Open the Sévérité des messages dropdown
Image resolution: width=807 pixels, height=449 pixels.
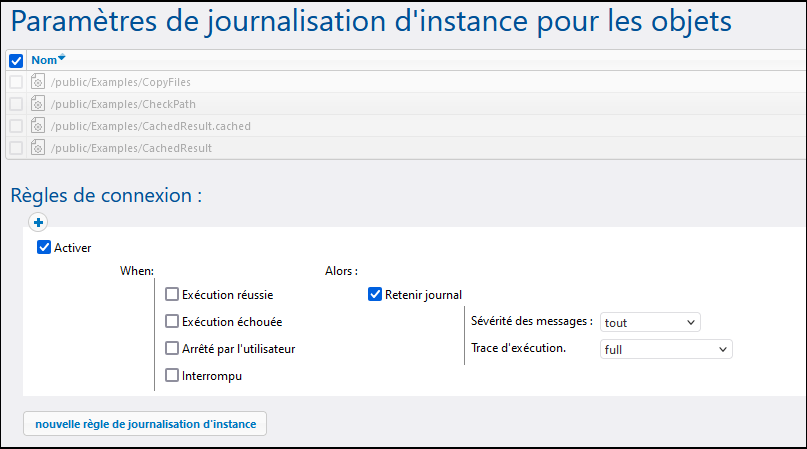(x=650, y=322)
